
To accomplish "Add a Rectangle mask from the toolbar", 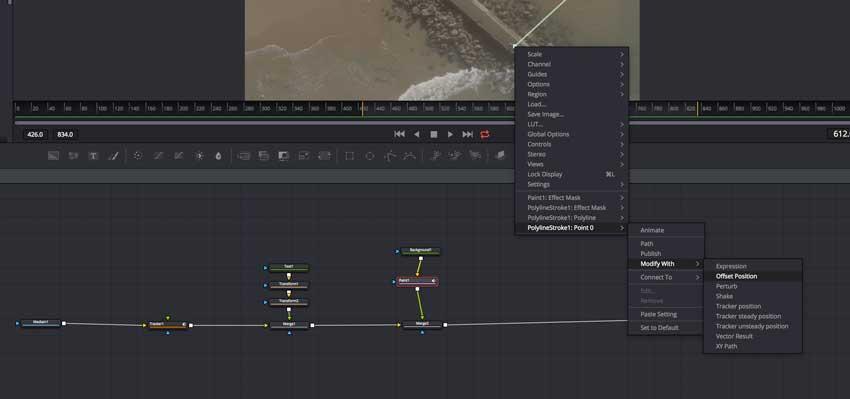I will [350, 156].
